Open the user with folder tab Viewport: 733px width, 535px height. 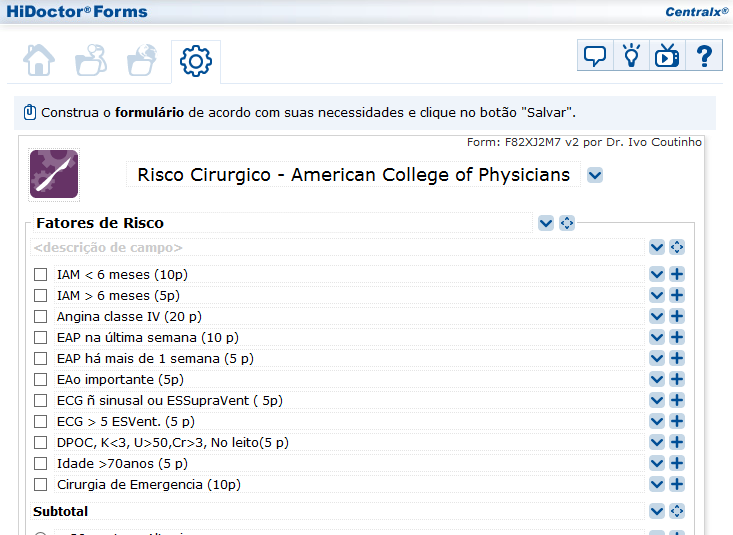[91, 61]
